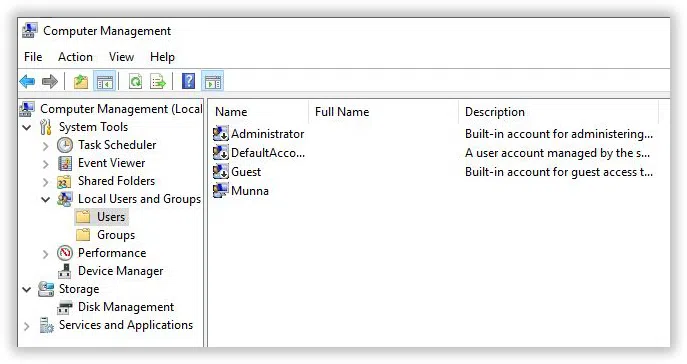687x364 pixels.
Task: Click the Task Scheduler clock icon
Action: (65, 145)
